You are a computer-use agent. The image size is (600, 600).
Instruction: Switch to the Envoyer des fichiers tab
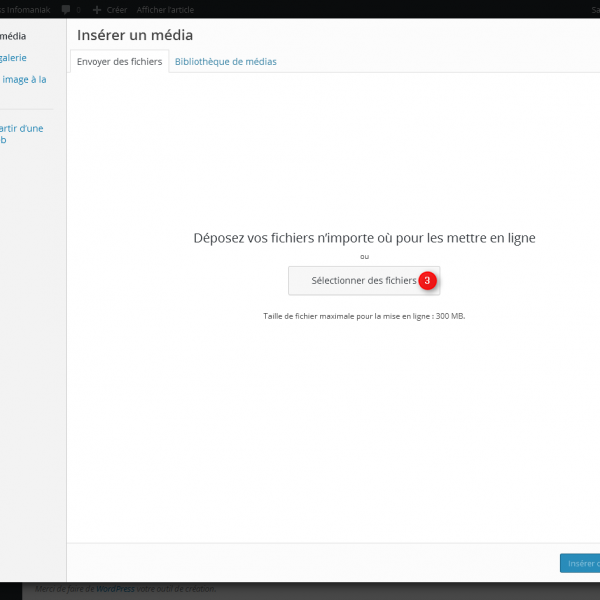(x=119, y=61)
